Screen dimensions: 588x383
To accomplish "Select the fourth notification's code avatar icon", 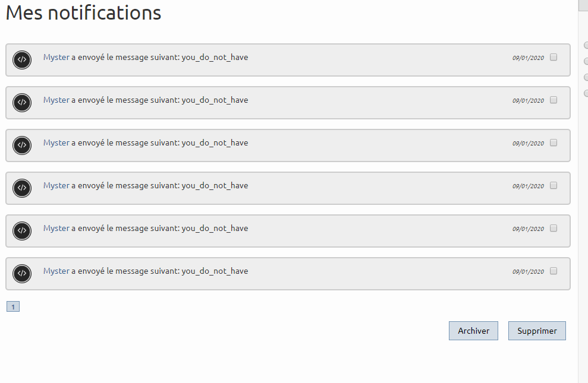I will click(22, 188).
